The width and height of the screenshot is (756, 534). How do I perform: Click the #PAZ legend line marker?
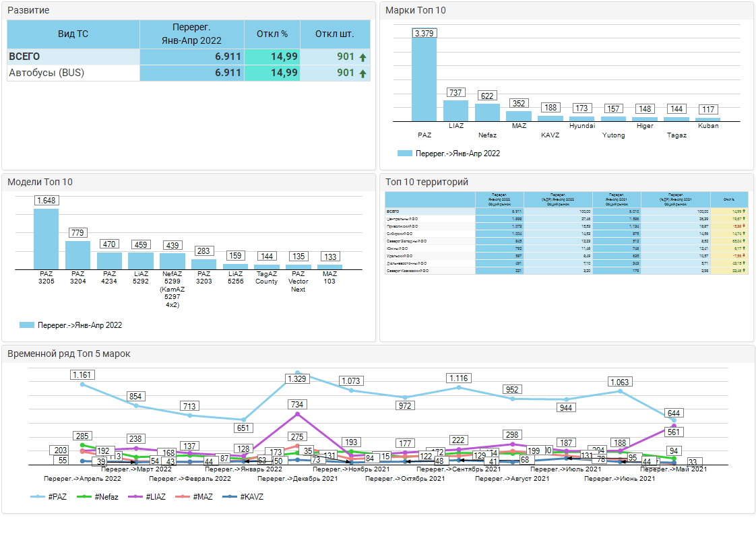click(x=38, y=497)
